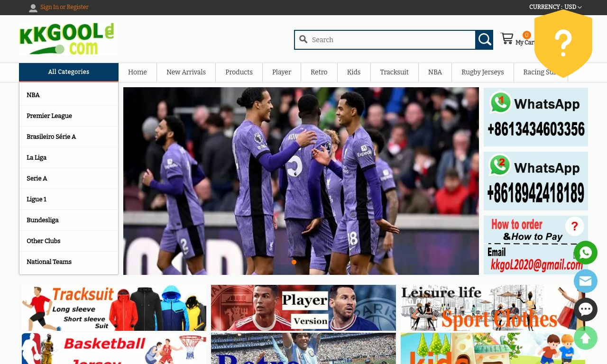Open the Kids navigation item
Image resolution: width=607 pixels, height=364 pixels.
pos(354,73)
